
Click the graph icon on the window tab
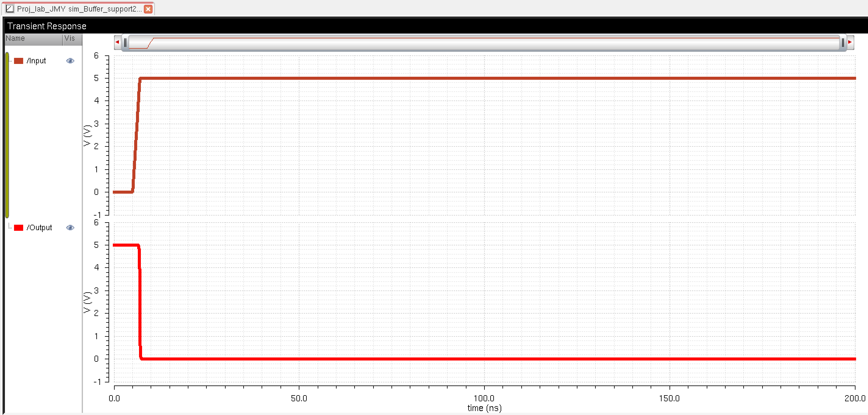[9, 9]
